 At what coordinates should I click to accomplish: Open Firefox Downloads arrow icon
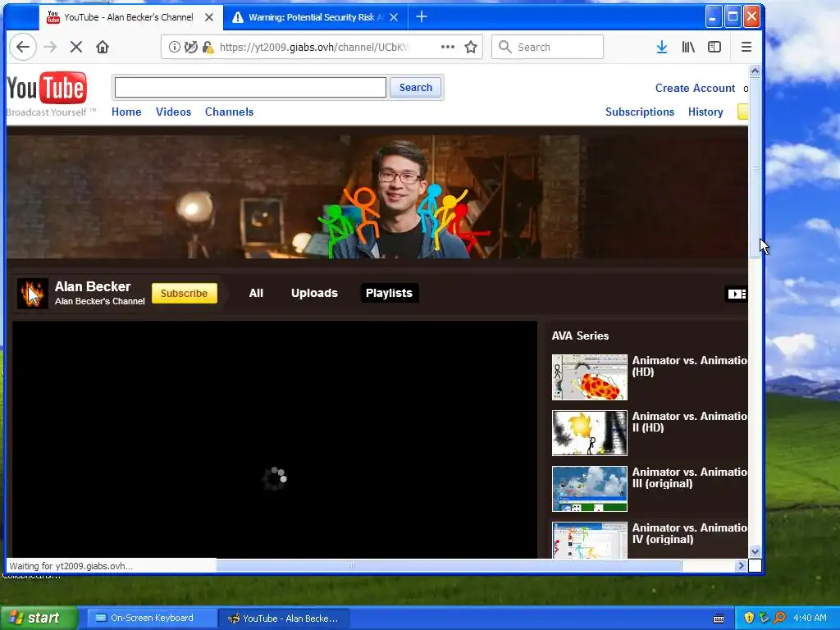pyautogui.click(x=662, y=47)
